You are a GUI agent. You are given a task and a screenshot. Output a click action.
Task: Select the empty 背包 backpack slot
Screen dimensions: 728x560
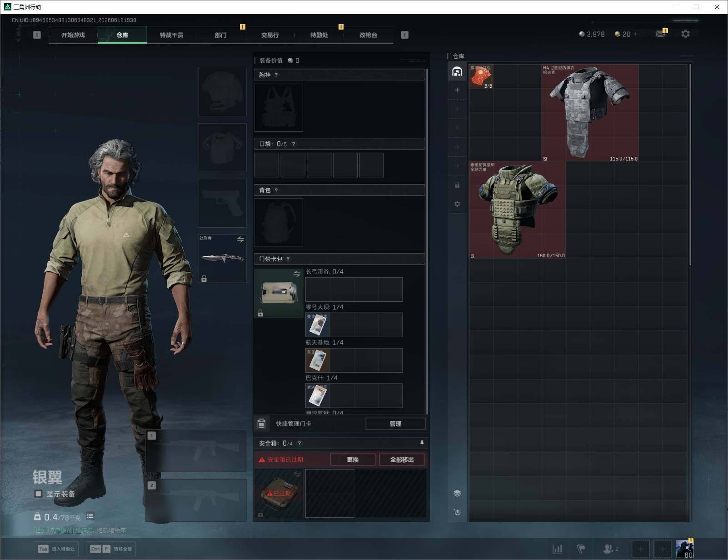[x=279, y=223]
